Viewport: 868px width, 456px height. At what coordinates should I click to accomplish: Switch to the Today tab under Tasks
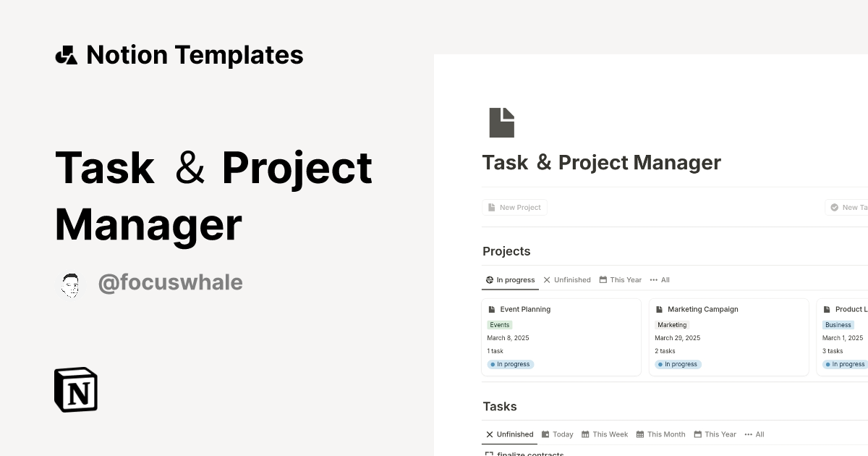[x=557, y=434]
